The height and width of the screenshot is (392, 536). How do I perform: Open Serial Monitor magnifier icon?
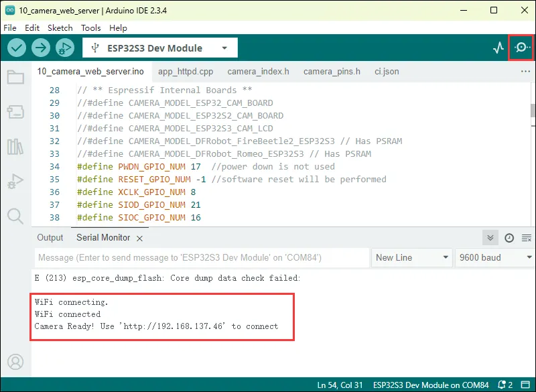tap(521, 48)
